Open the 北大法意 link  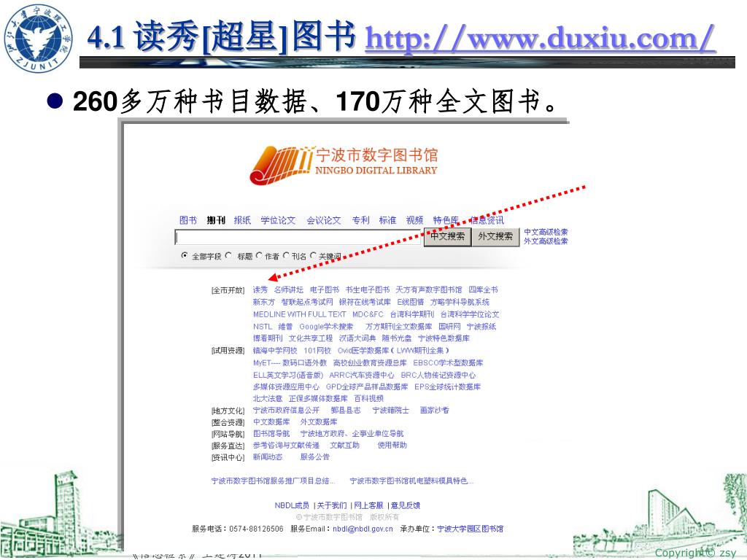point(268,398)
